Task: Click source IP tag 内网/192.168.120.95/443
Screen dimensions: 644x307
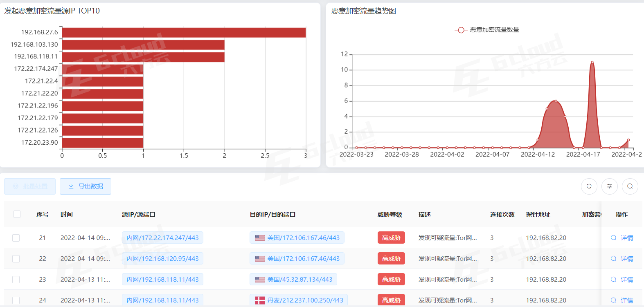Action: 162,259
